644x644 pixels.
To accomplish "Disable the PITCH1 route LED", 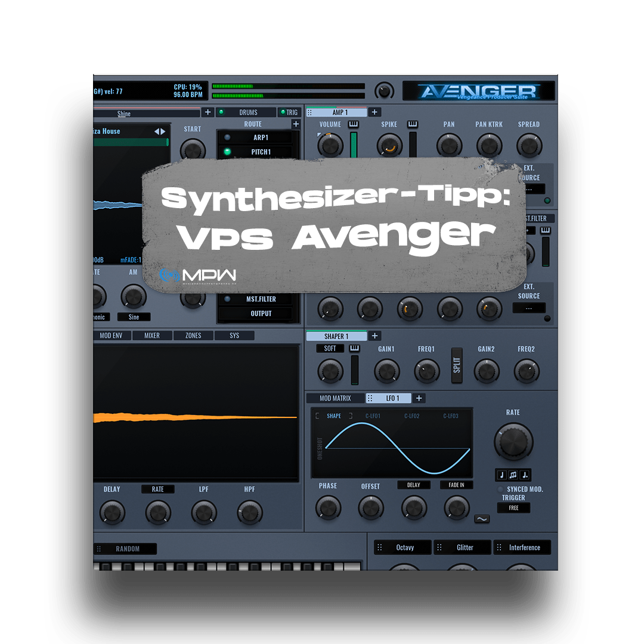I will point(227,151).
